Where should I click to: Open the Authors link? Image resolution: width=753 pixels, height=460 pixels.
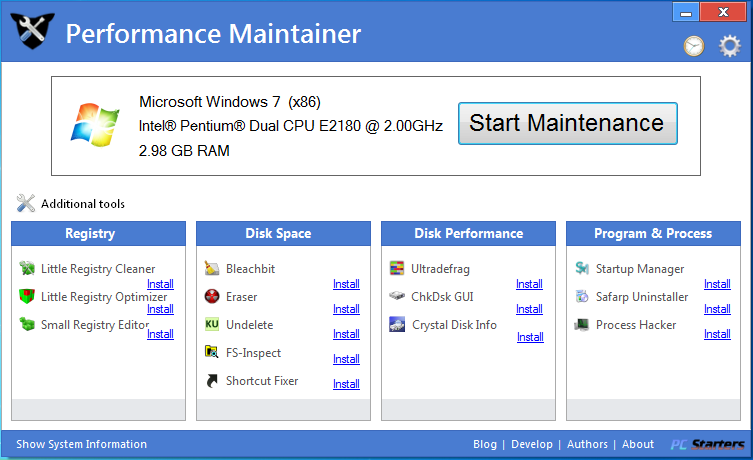pos(587,444)
